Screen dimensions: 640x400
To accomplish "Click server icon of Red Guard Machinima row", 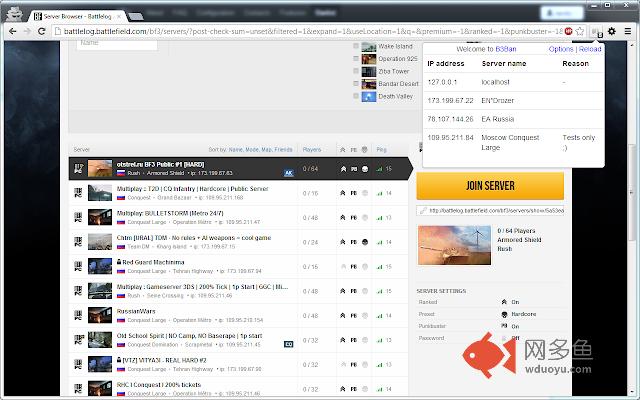I will [78, 266].
